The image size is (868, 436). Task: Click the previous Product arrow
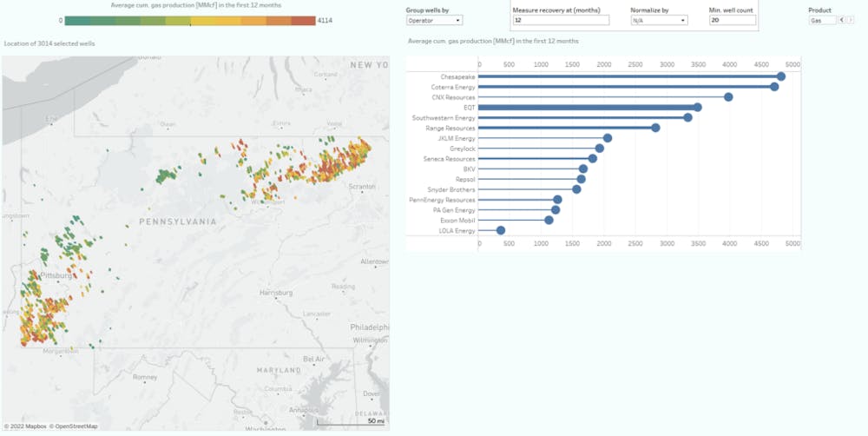(842, 20)
